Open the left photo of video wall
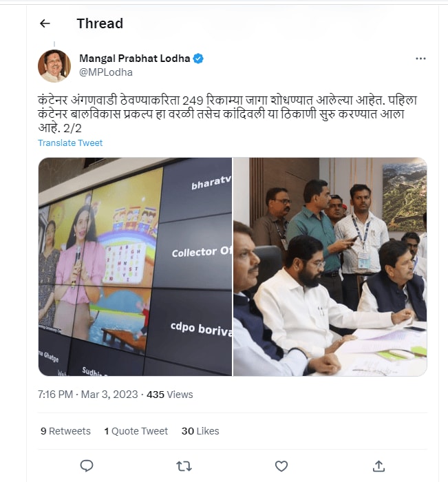Viewport: 448px width, 482px height. point(135,266)
